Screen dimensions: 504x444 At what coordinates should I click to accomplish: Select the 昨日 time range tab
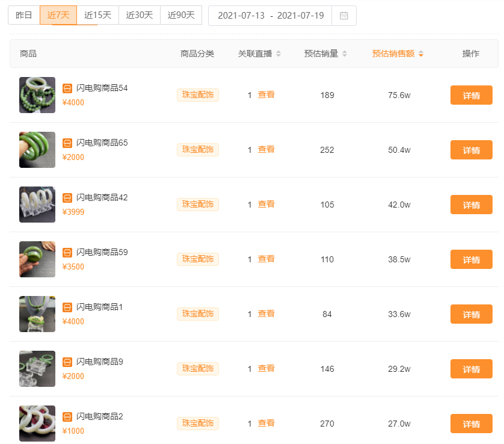click(24, 15)
